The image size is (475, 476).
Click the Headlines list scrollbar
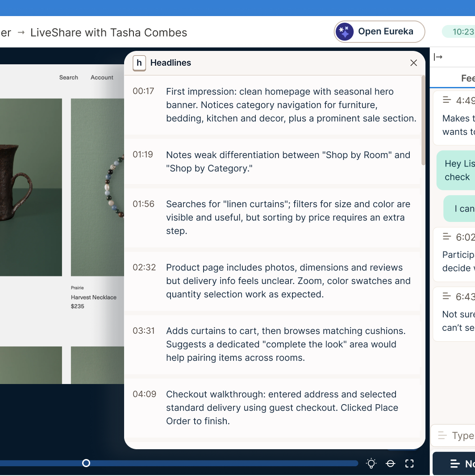coord(423,120)
